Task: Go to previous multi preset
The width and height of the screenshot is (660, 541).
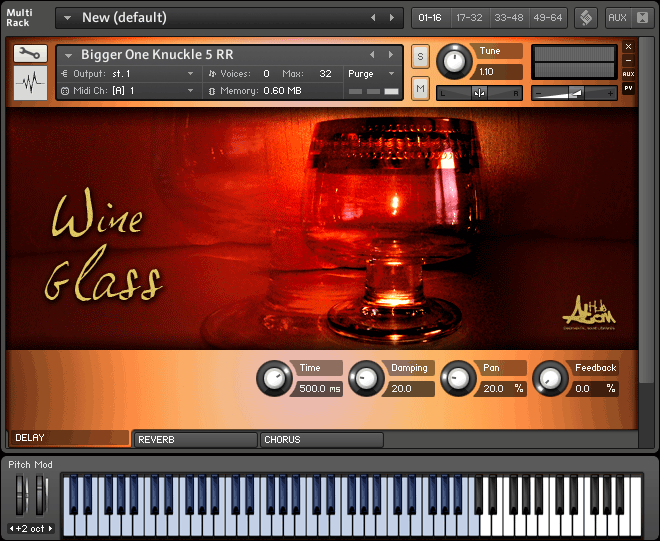Action: (373, 18)
